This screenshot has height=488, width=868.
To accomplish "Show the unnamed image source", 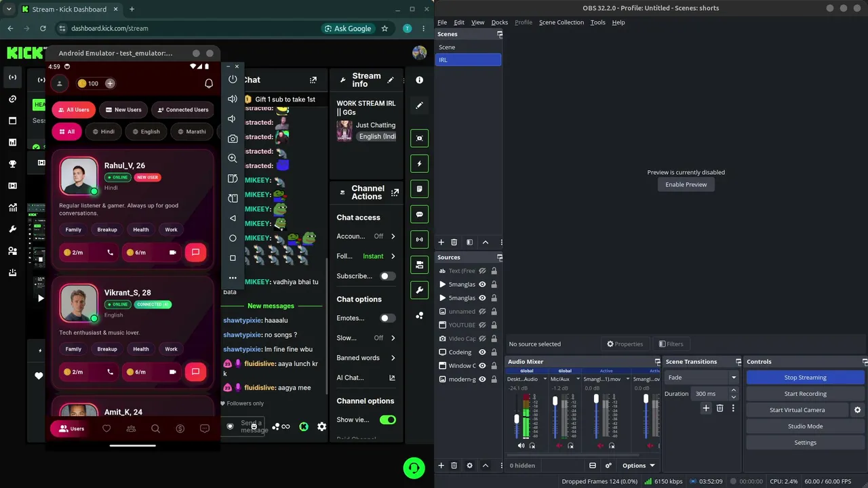I will click(x=482, y=312).
